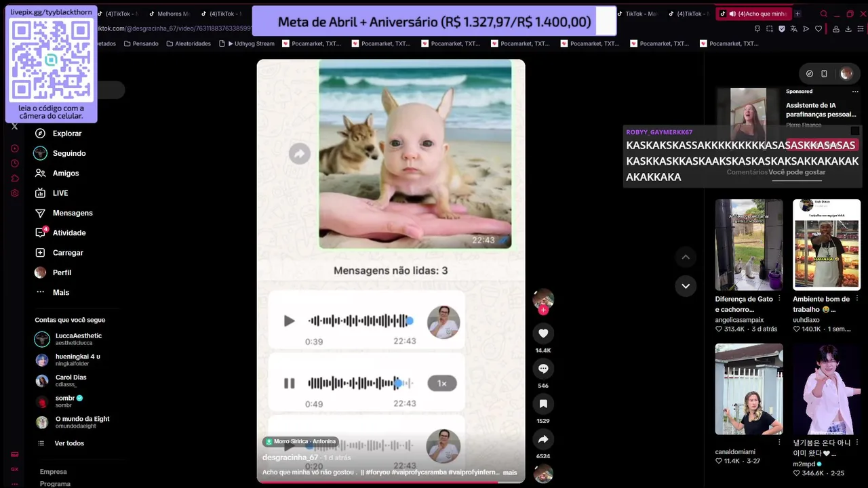The width and height of the screenshot is (868, 488).
Task: Click the translate page icon
Action: [794, 28]
